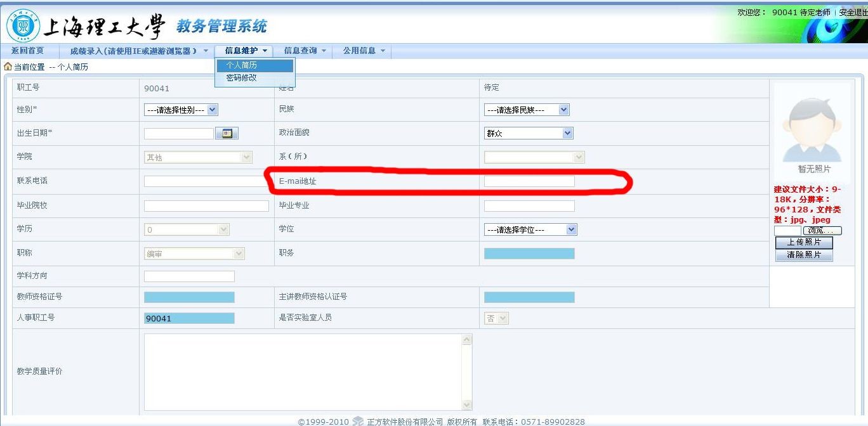Open the 公用信息 menu
Screen dimensions: 868x426
[364, 51]
